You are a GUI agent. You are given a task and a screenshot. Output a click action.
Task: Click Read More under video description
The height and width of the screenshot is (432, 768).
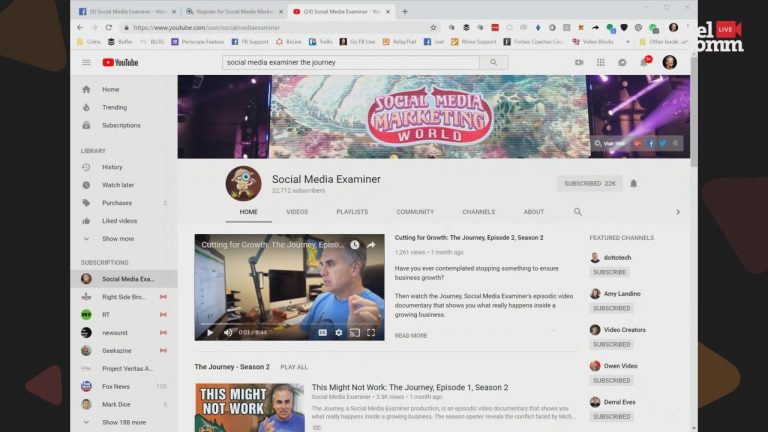pyautogui.click(x=411, y=336)
